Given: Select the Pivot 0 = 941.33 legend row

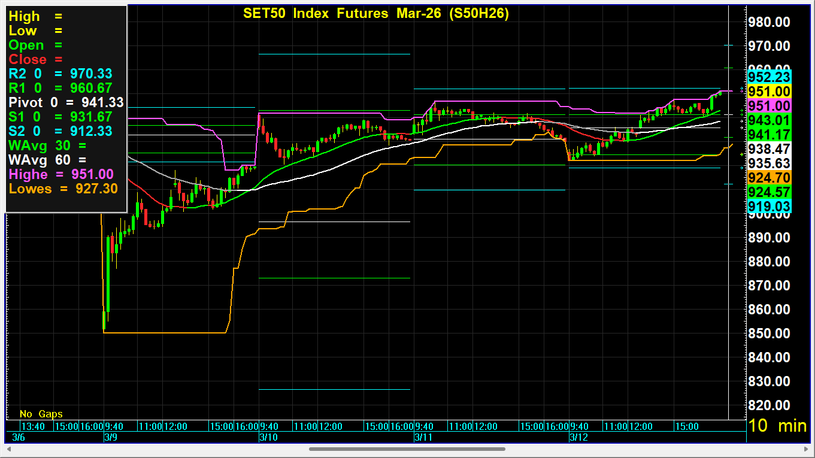Looking at the screenshot, I should 66,102.
